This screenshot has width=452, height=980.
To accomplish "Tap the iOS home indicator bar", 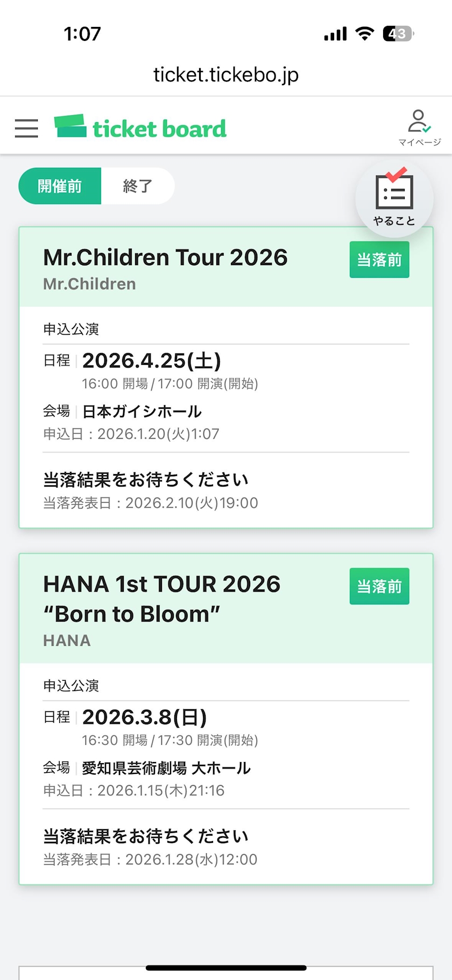I will pos(226,968).
